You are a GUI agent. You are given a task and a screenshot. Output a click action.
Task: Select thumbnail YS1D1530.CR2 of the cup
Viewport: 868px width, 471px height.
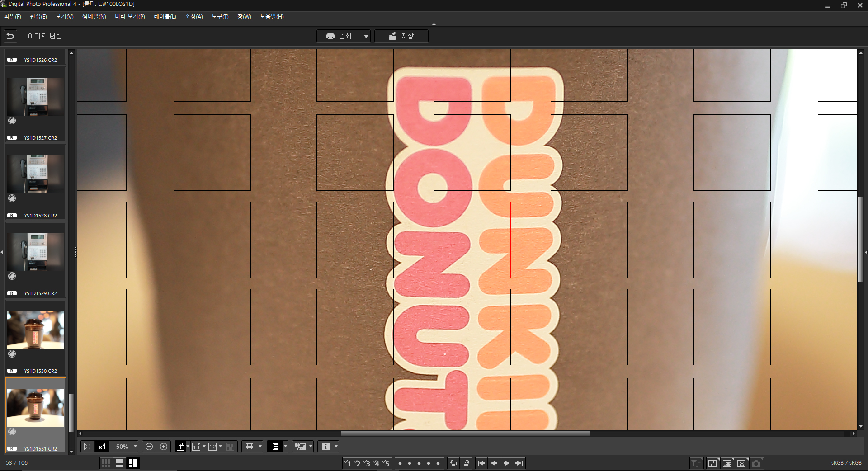click(36, 338)
